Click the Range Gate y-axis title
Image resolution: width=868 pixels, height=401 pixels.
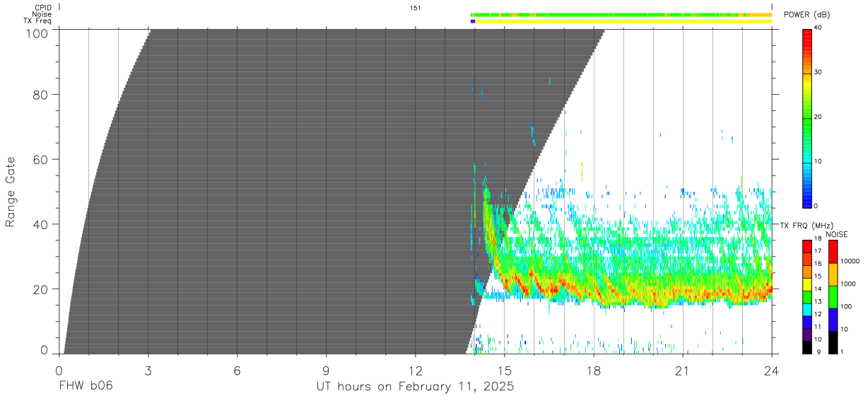coord(11,192)
